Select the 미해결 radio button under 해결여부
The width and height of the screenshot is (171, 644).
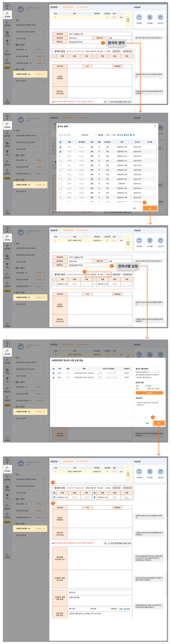tap(125, 609)
